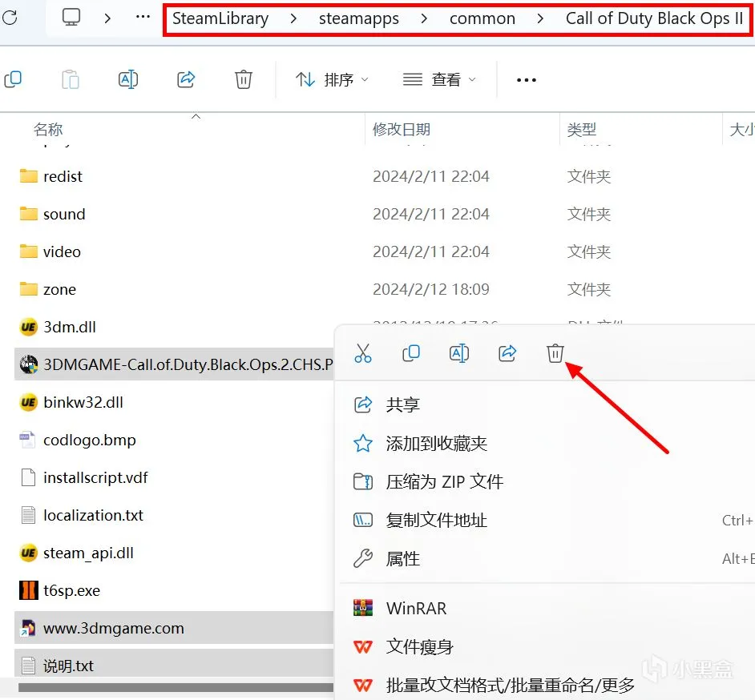Image resolution: width=755 pixels, height=700 pixels.
Task: Click the refresh icon in address bar
Action: point(10,18)
